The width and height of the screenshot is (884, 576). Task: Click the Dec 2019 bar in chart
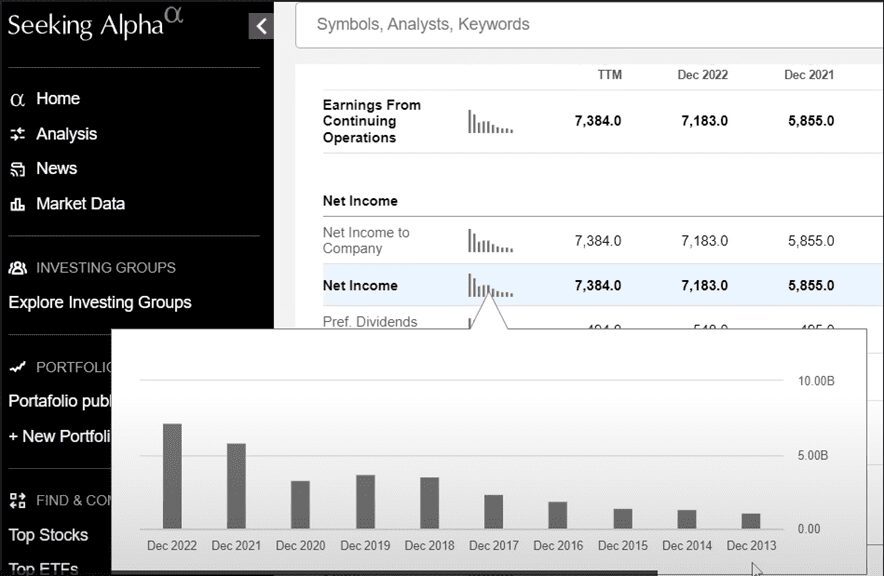pos(365,501)
